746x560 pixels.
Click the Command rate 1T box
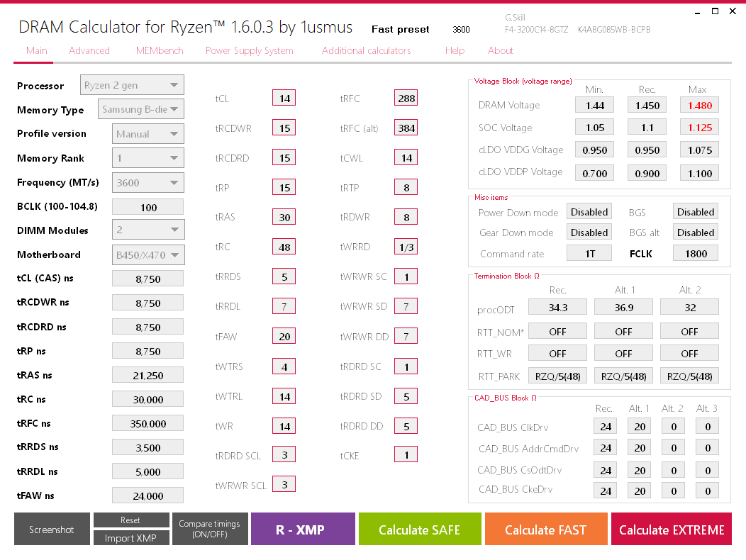pyautogui.click(x=589, y=253)
